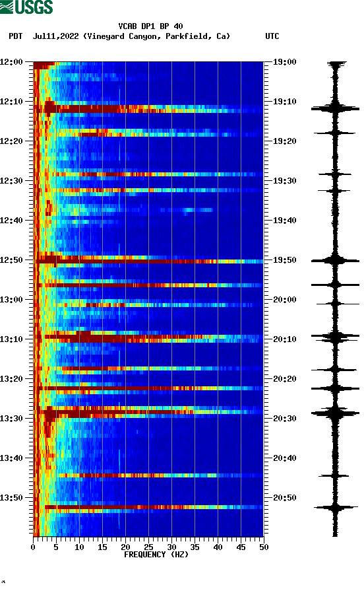This screenshot has width=364, height=589.
Task: Click '(Vineyard Canyon, Parkfield, Ca)' location text
Action: point(156,36)
